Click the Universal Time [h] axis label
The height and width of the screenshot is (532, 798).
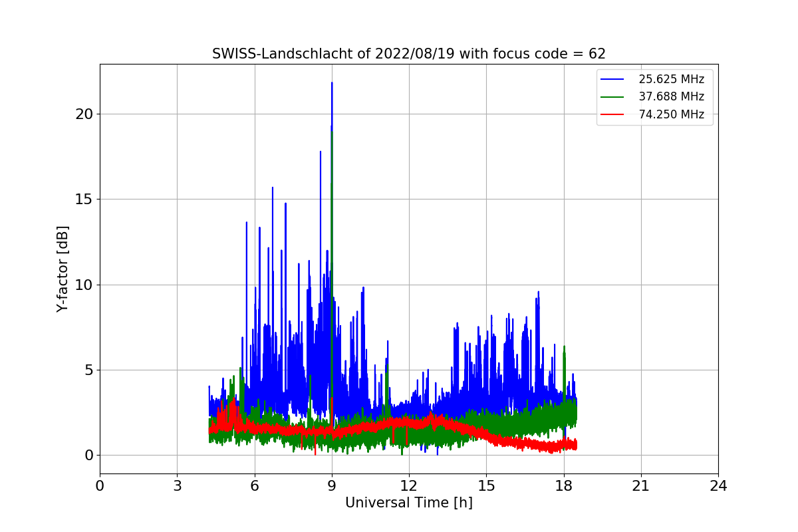click(x=408, y=503)
